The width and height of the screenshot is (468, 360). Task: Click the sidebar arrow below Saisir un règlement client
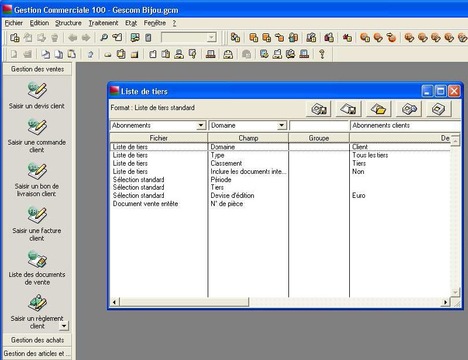pyautogui.click(x=64, y=325)
